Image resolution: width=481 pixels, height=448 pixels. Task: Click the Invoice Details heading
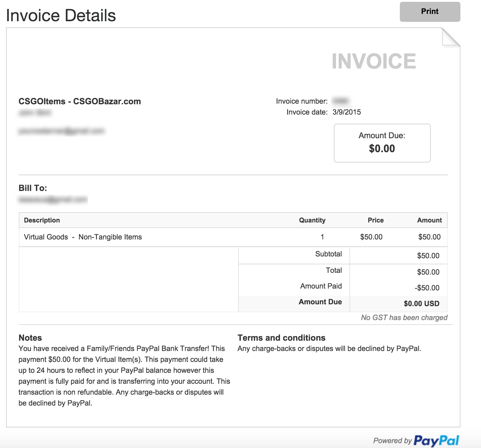pos(61,15)
